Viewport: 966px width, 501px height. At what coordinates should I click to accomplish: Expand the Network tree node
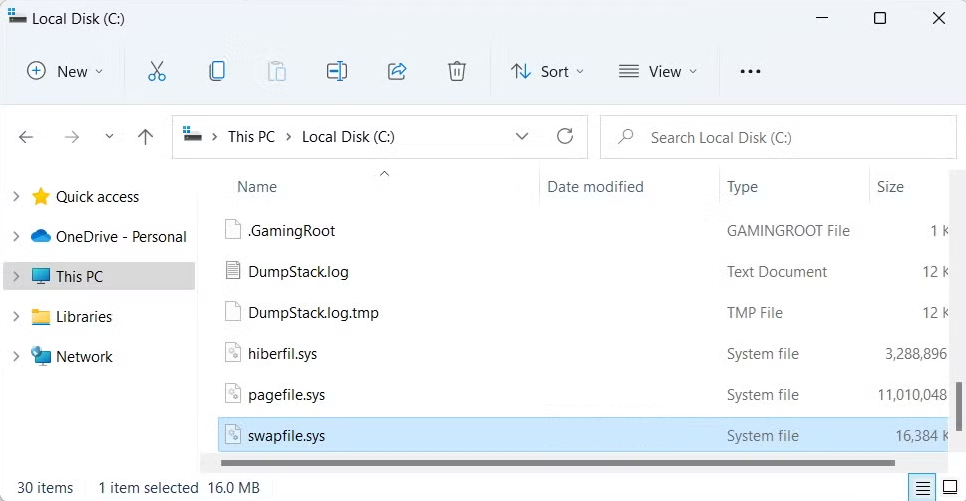16,356
